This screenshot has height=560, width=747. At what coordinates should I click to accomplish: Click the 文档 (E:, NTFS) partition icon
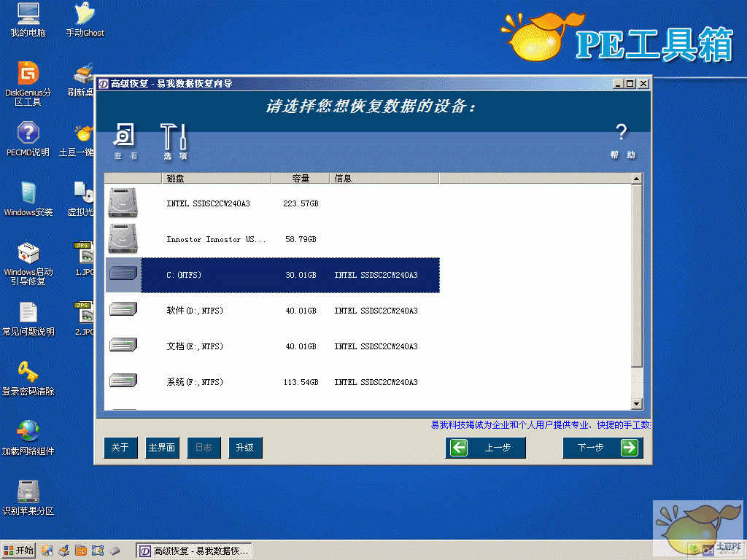[123, 345]
